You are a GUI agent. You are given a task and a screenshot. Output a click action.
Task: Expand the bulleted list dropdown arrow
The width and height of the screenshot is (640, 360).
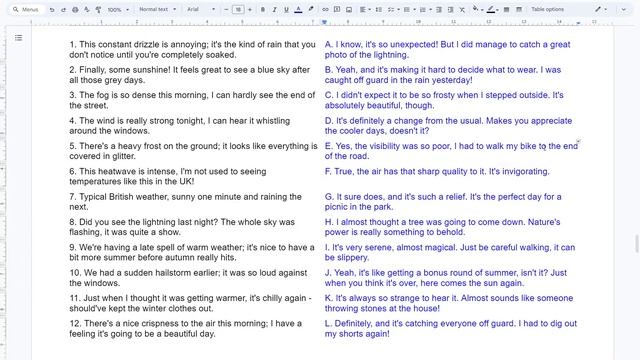click(x=414, y=9)
